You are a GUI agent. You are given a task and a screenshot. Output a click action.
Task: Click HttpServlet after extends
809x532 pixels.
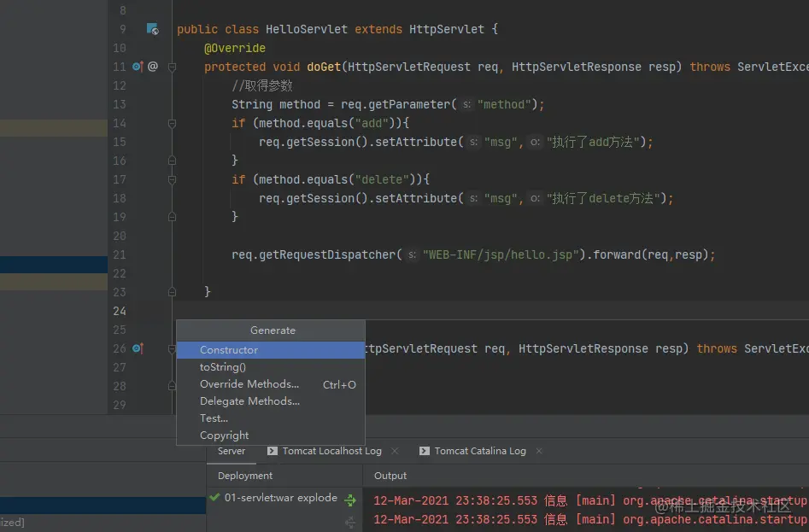click(x=447, y=29)
